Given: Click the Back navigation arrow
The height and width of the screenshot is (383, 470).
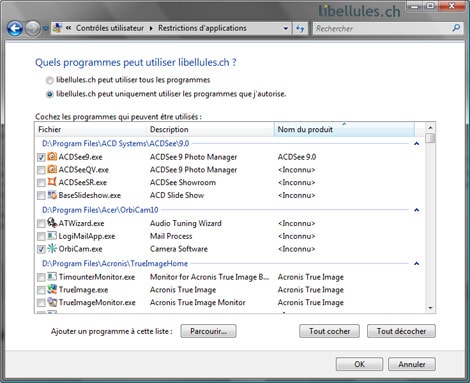Looking at the screenshot, I should point(15,29).
